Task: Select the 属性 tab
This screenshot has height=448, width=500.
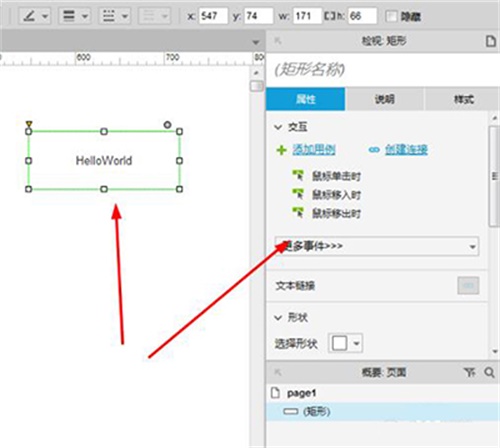Action: click(305, 99)
